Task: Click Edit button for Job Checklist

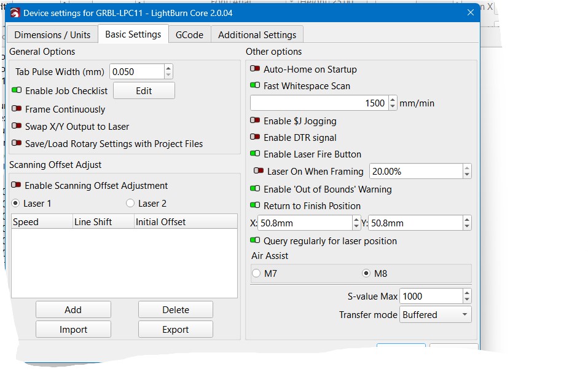Action: tap(144, 90)
